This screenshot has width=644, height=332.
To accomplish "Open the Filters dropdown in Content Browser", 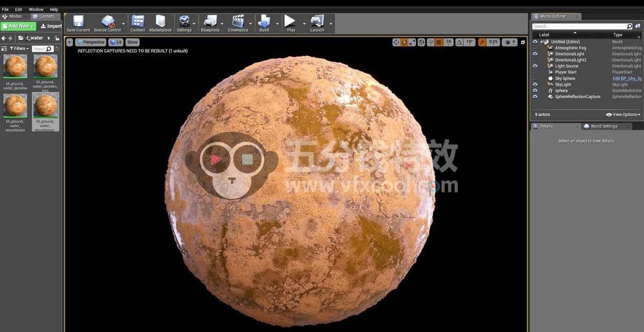I will coord(19,48).
